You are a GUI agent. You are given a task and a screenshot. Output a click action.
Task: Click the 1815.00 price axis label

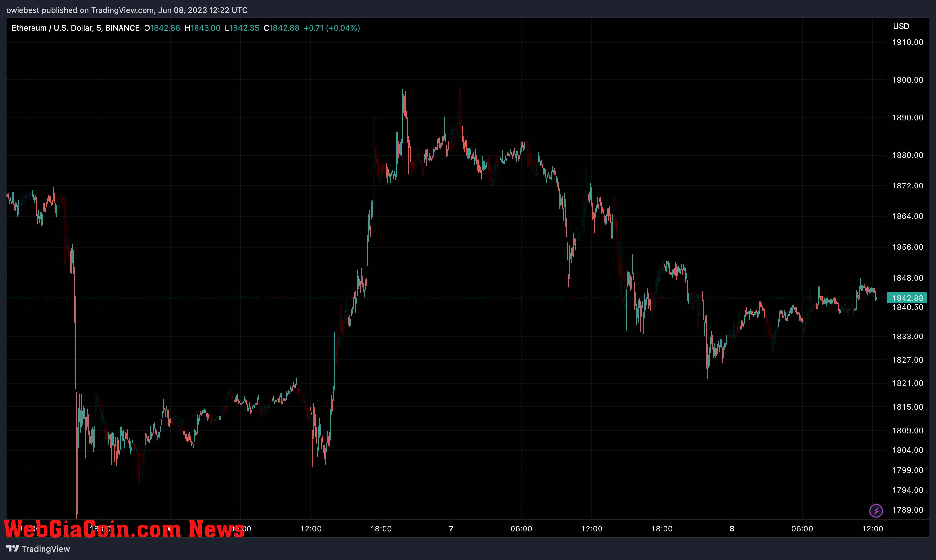[x=908, y=407]
